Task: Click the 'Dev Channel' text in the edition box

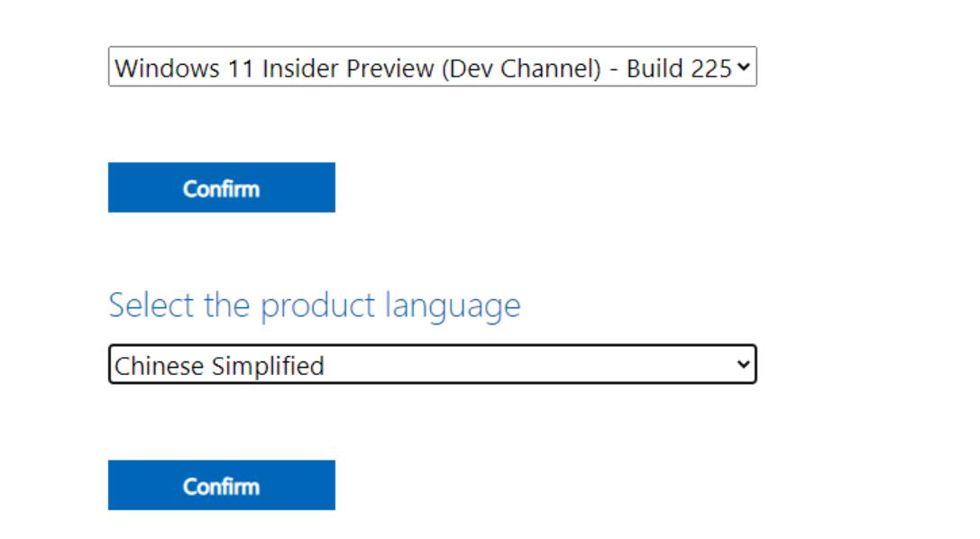Action: (521, 69)
